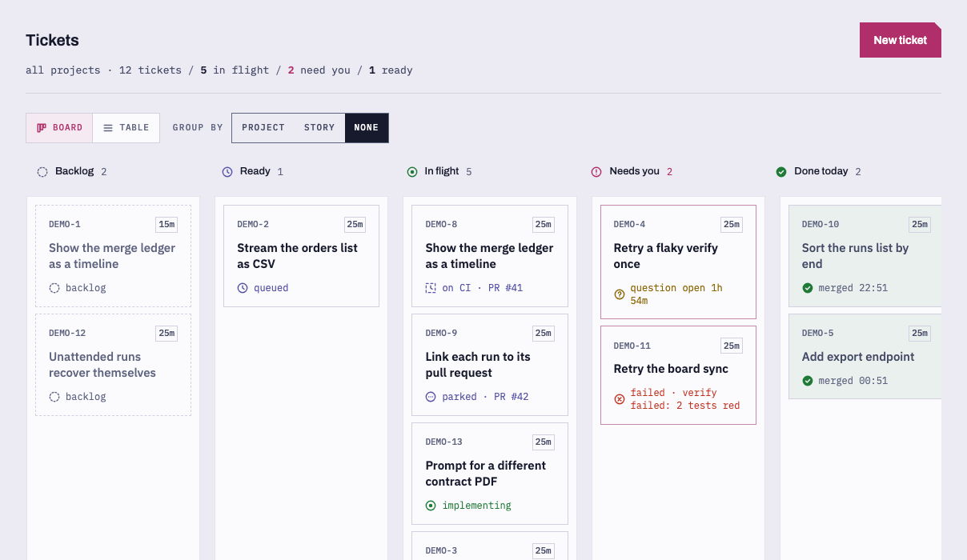Click the 15m estimate badge on DEMO-1
This screenshot has height=560, width=967.
coord(167,225)
